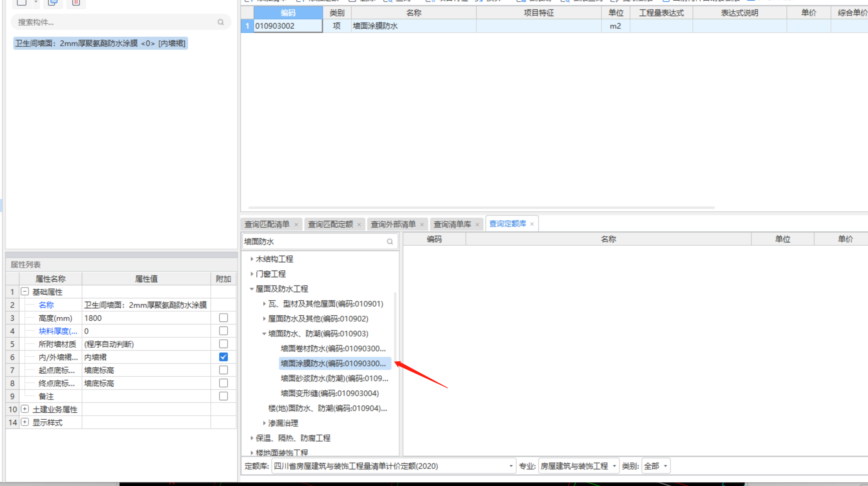This screenshot has height=486, width=868.
Task: Open the 类别 dropdown showing 全部
Action: 665,466
